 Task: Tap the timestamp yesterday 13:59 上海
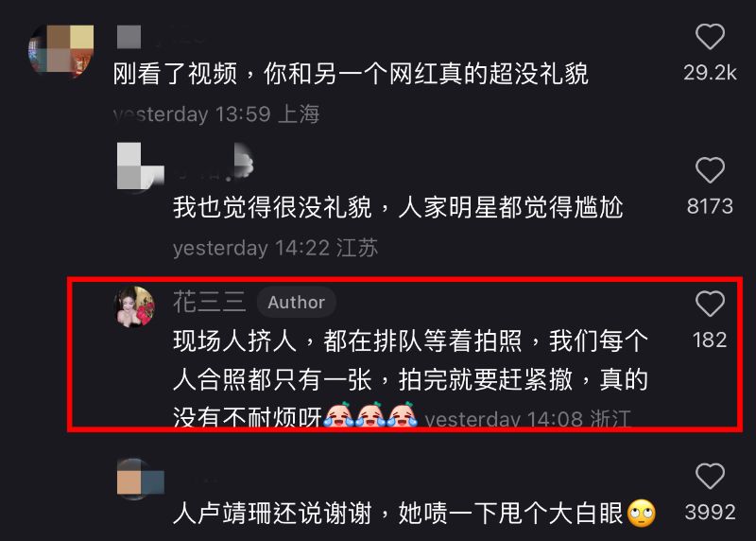point(216,114)
